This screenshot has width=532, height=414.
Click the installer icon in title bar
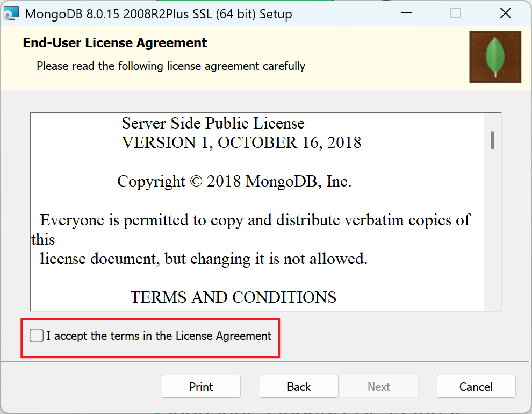pyautogui.click(x=11, y=13)
